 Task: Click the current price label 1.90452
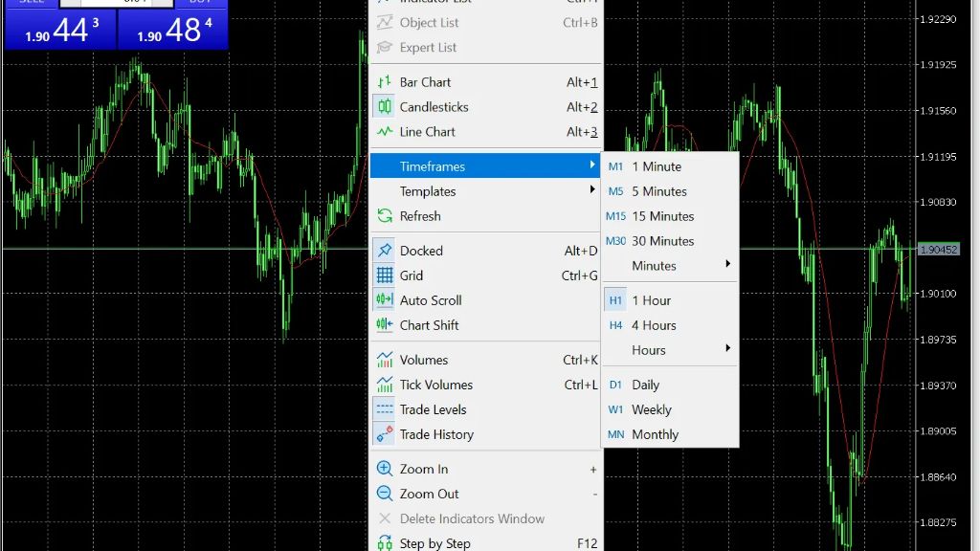(938, 250)
